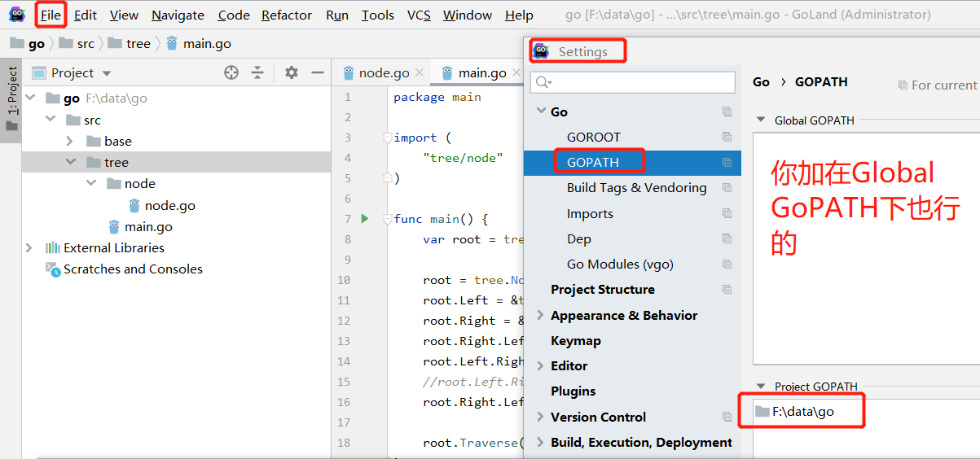The image size is (980, 459).
Task: Hide the Project panel with minus icon
Action: [x=318, y=72]
